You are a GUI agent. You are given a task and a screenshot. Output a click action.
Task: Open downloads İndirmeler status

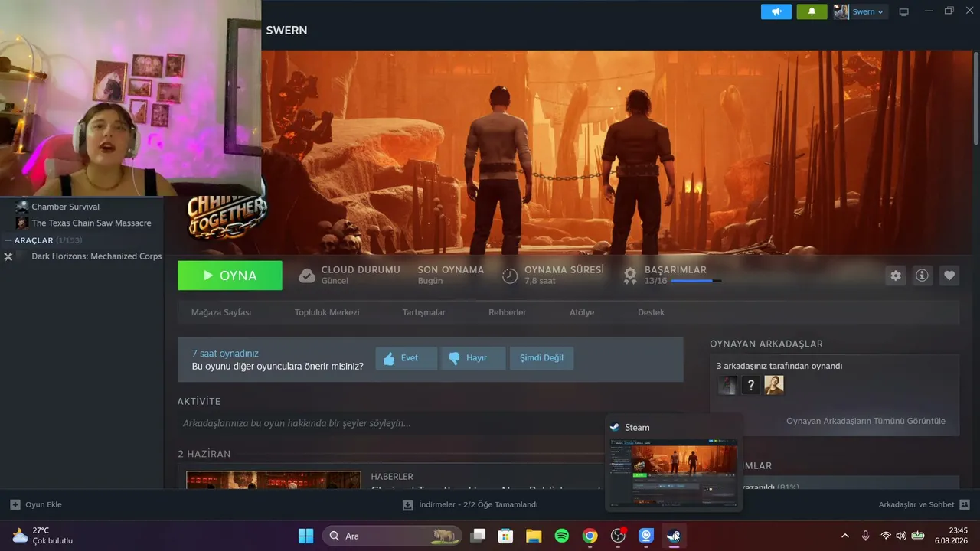tap(470, 504)
